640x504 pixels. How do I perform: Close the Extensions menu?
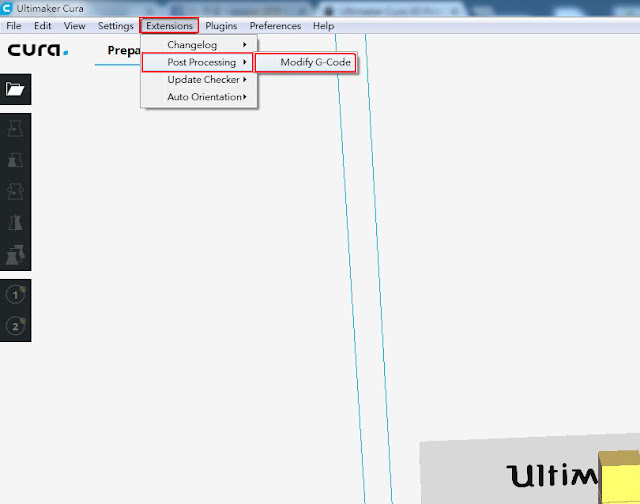169,25
